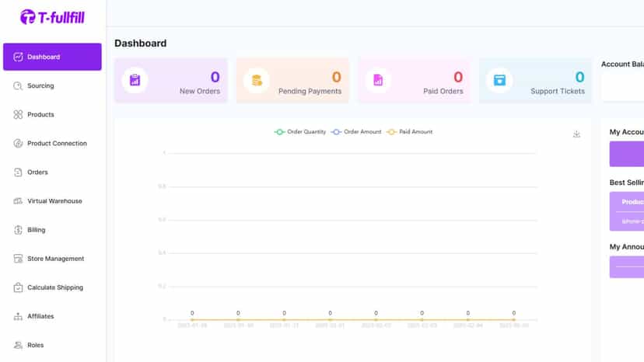Click the Billing dollar icon in sidebar
Image resolution: width=644 pixels, height=362 pixels.
(18, 230)
